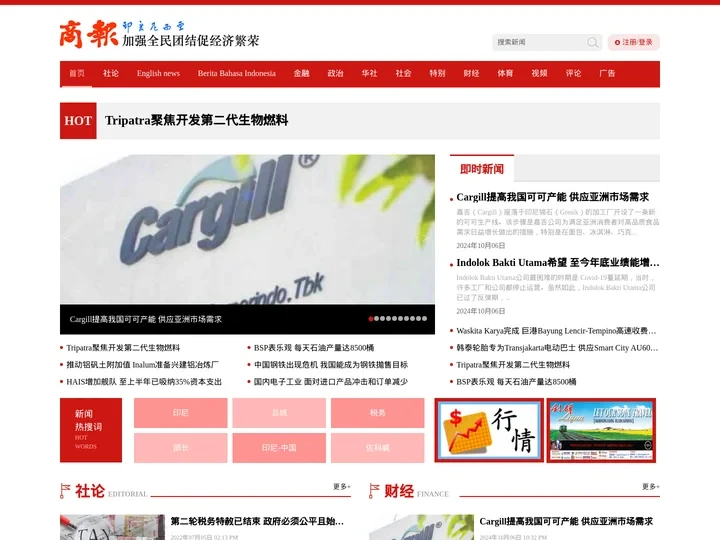Open the Waskita Karya完成 news item
The height and width of the screenshot is (540, 720).
click(x=556, y=331)
